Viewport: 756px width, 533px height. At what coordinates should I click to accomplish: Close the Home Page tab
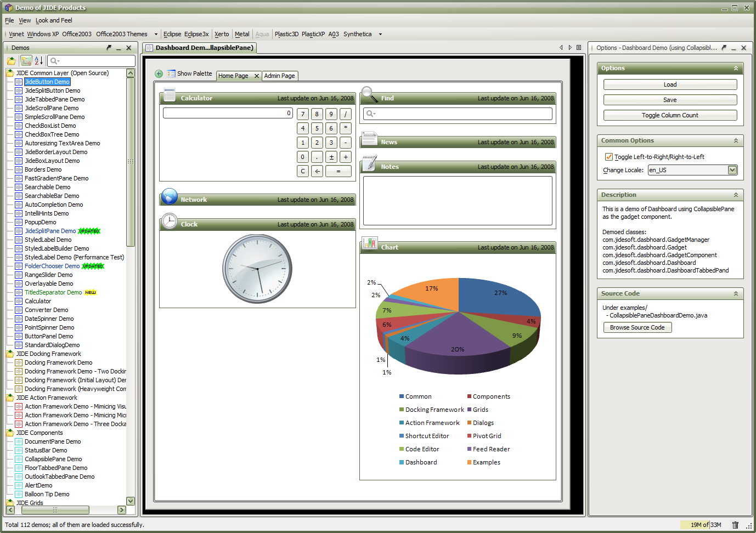pyautogui.click(x=256, y=76)
